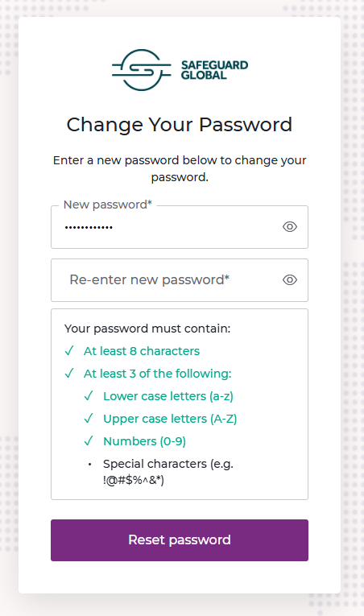
Task: Submit with the Reset password button
Action: 180,540
